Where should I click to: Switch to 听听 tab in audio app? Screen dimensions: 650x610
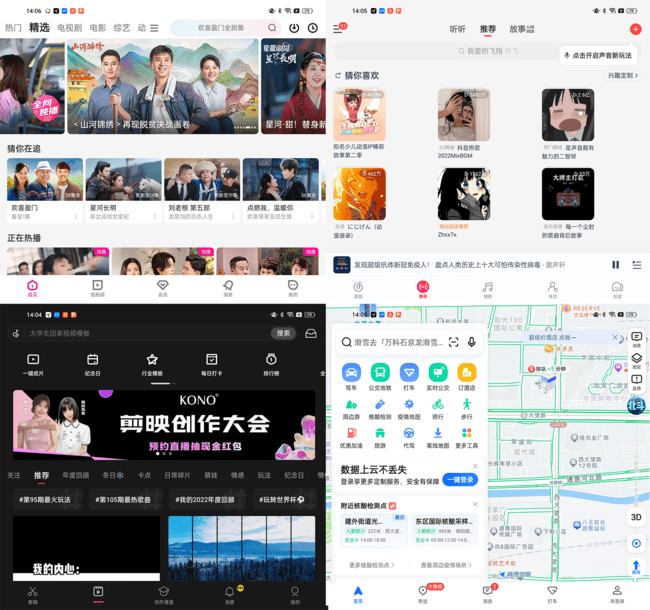tap(458, 29)
